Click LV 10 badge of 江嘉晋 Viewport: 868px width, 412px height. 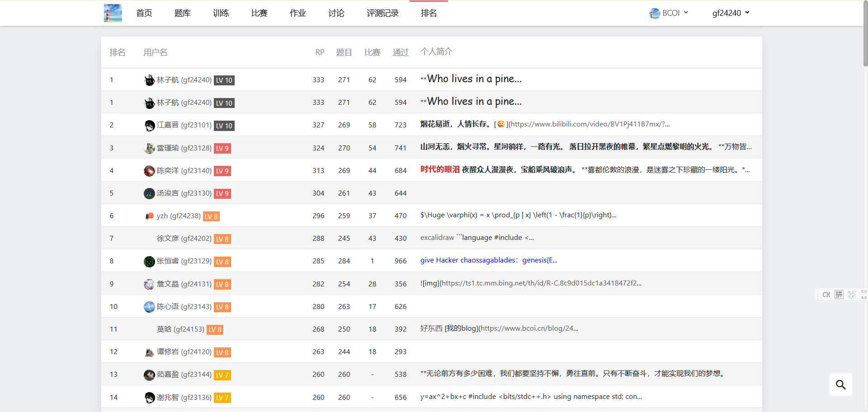pyautogui.click(x=224, y=126)
